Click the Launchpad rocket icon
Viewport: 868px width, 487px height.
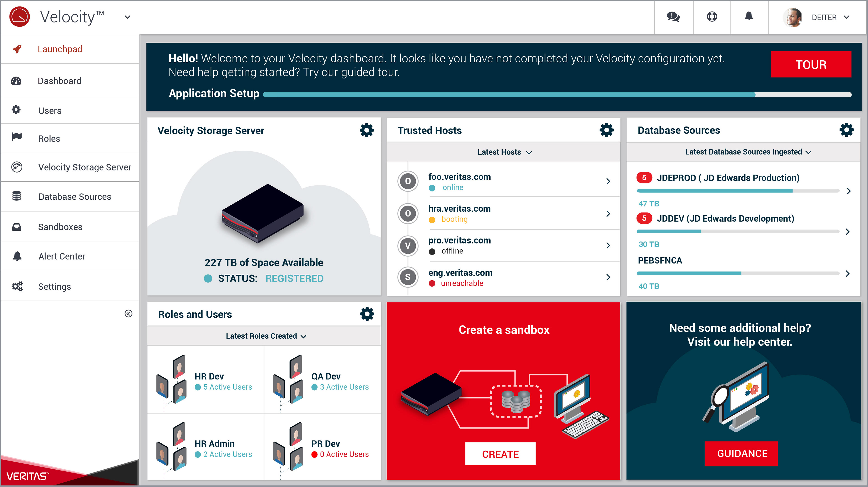point(17,49)
